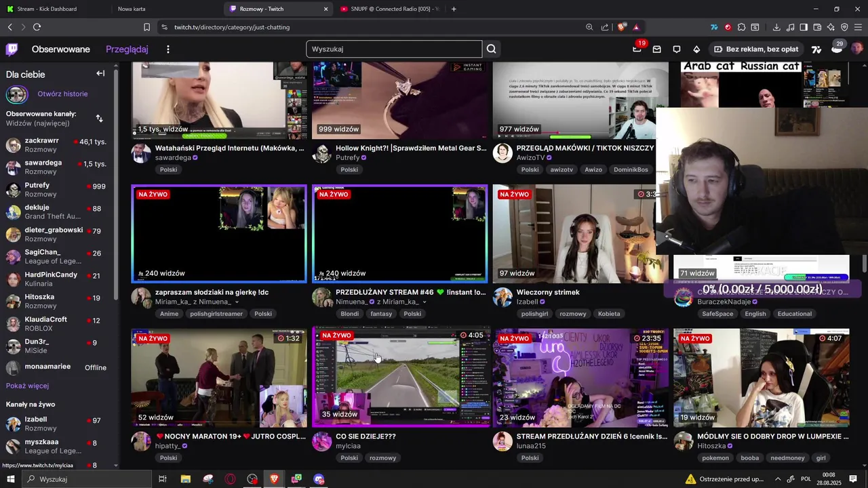868x488 pixels.
Task: Click the Twitch Wyszukaj search field
Action: pyautogui.click(x=394, y=49)
